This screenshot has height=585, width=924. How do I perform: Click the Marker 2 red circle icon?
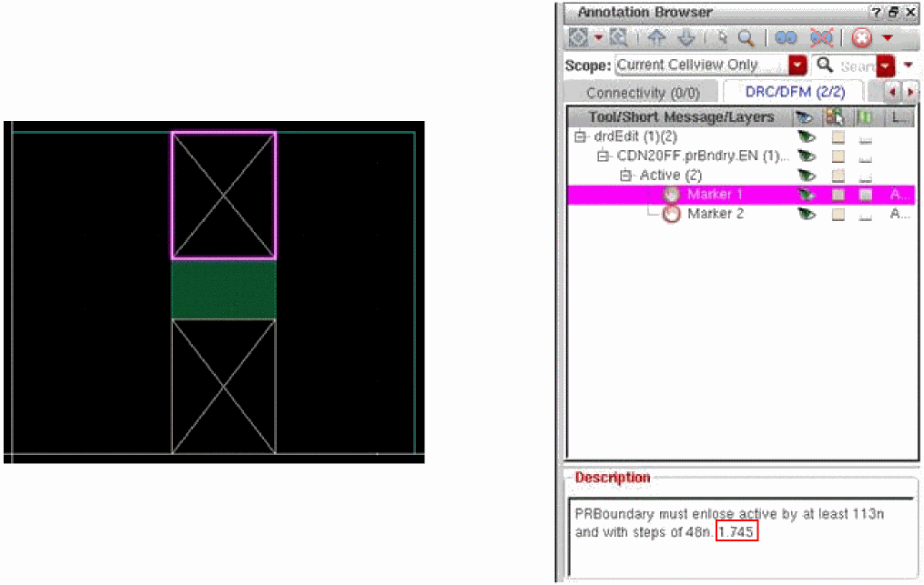coord(671,214)
